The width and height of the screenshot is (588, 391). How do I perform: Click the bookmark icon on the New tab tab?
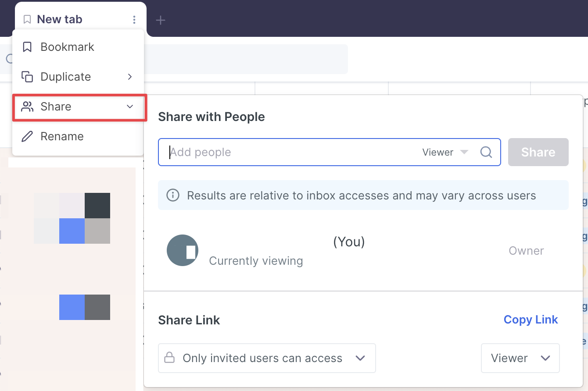27,20
